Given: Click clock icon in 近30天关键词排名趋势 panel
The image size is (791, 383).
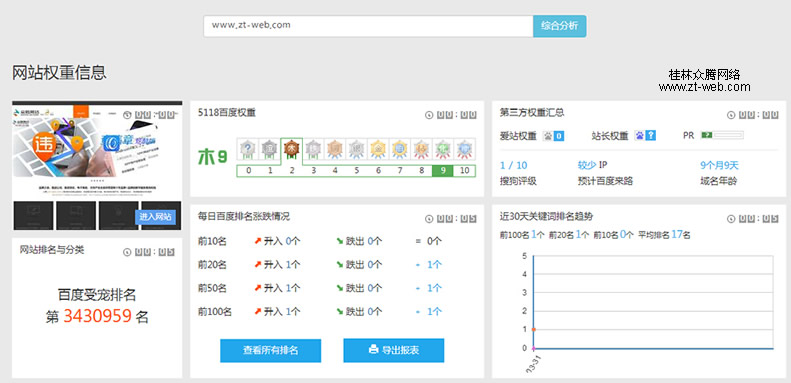Looking at the screenshot, I should click(731, 219).
